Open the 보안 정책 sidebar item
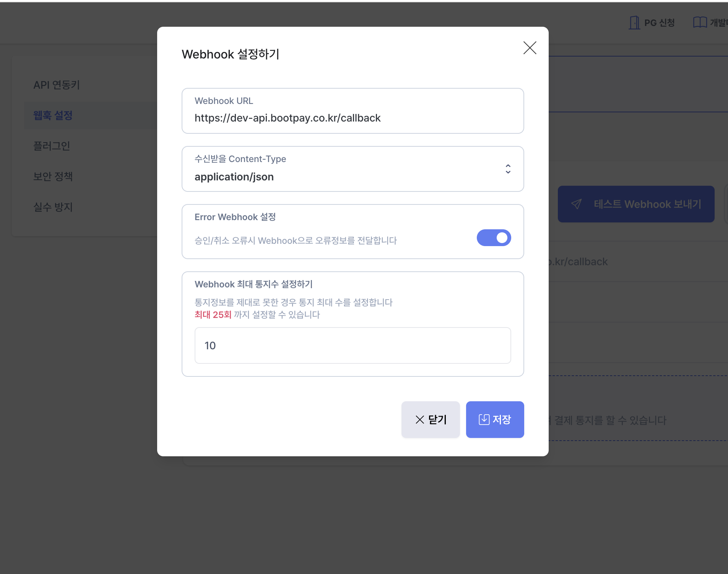 [x=53, y=177]
